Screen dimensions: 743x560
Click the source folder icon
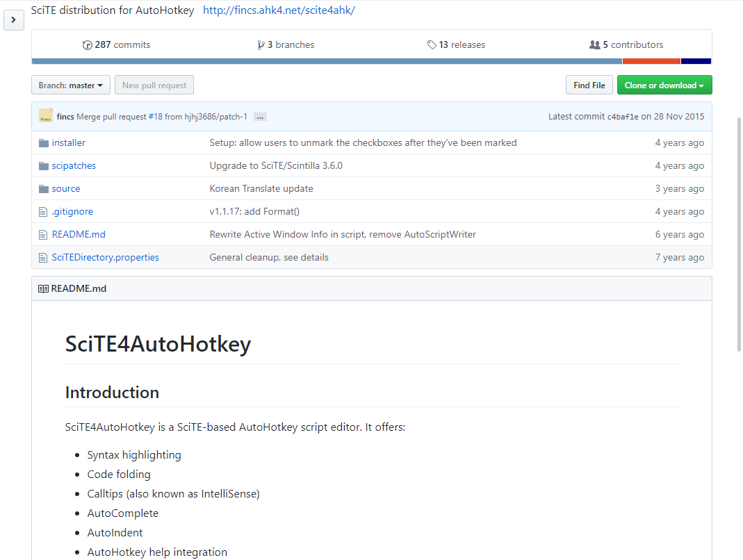(44, 189)
